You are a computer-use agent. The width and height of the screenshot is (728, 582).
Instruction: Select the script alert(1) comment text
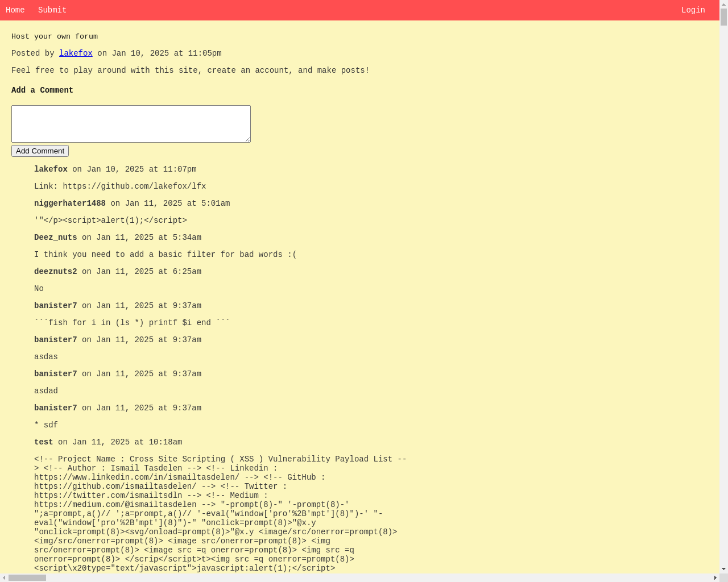[110, 221]
